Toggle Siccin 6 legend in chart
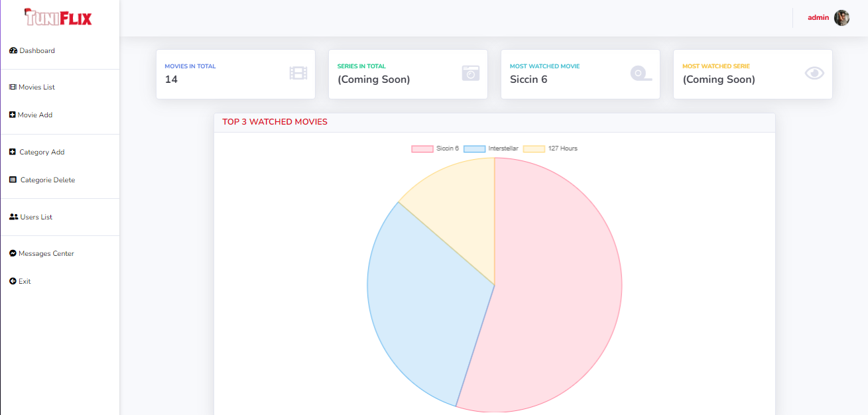 pyautogui.click(x=435, y=148)
